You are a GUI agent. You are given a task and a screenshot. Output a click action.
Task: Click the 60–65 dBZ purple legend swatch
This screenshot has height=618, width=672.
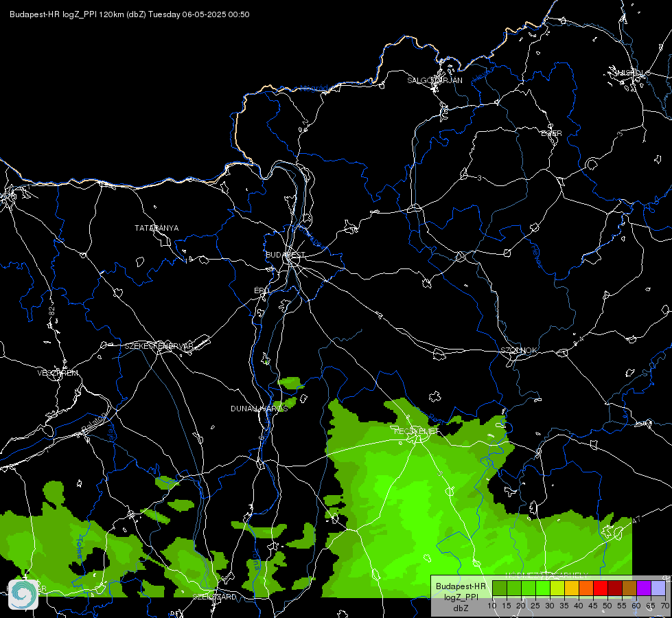(x=644, y=588)
